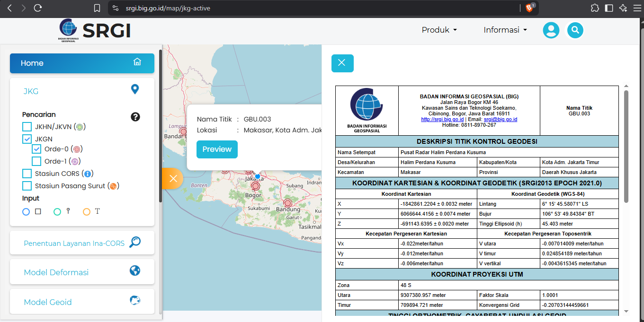Click the Model Geoid icon
Viewport: 644px width, 322px height.
135,300
